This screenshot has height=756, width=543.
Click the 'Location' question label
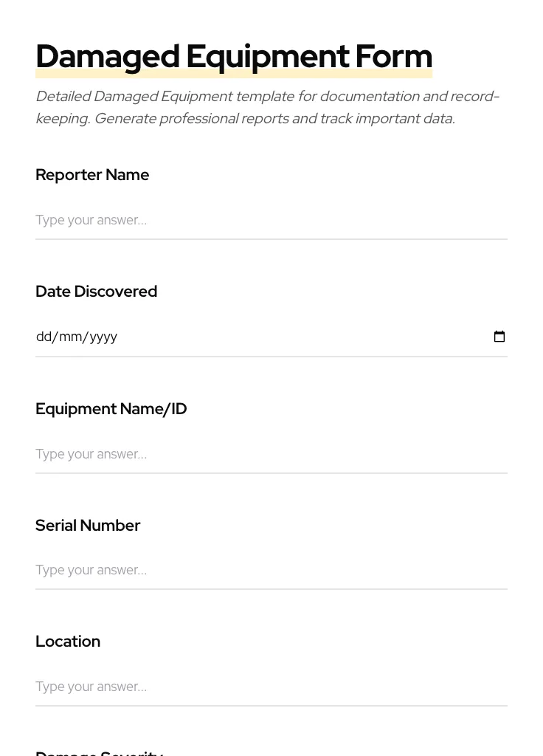pyautogui.click(x=68, y=642)
